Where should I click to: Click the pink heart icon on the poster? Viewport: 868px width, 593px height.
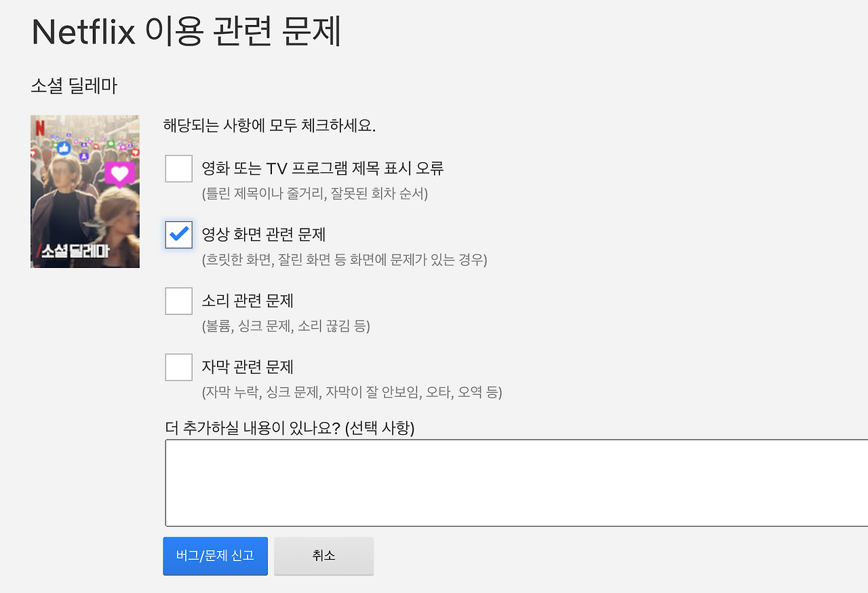pyautogui.click(x=120, y=174)
